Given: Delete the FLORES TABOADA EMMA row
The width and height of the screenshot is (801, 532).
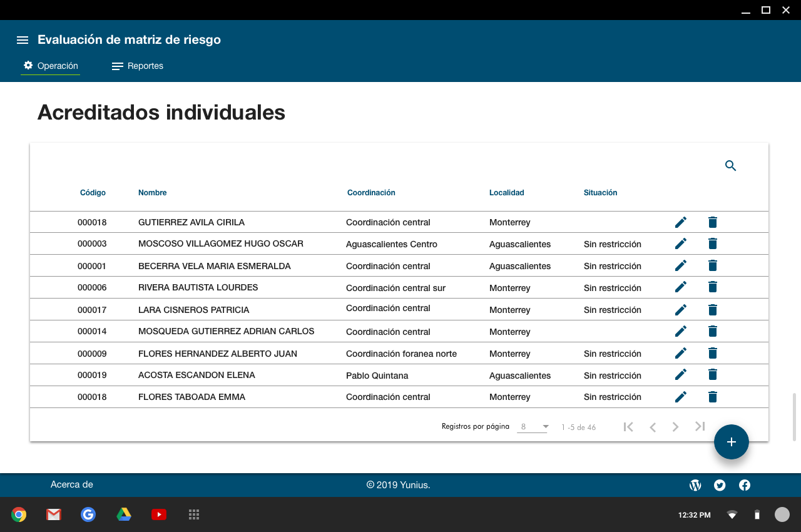Looking at the screenshot, I should tap(712, 397).
